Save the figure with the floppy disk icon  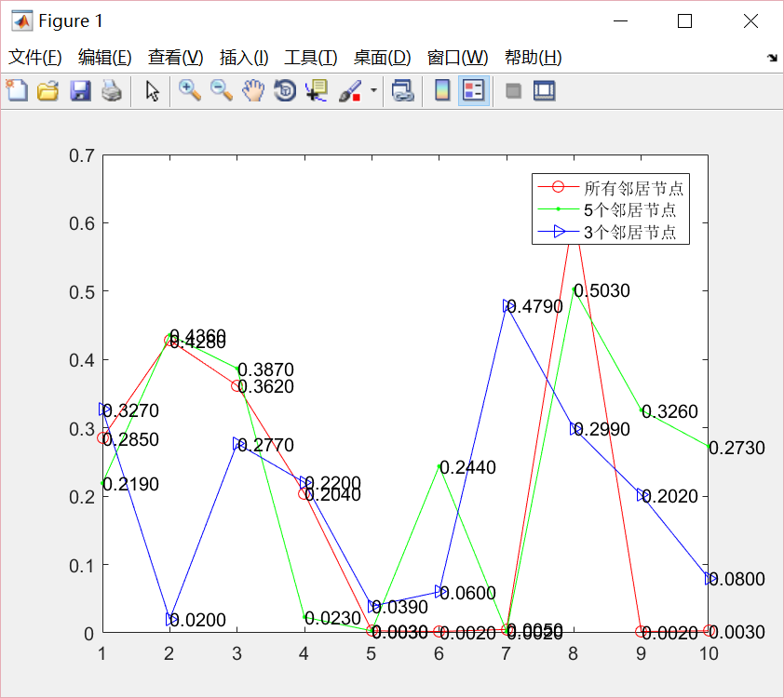(x=80, y=91)
